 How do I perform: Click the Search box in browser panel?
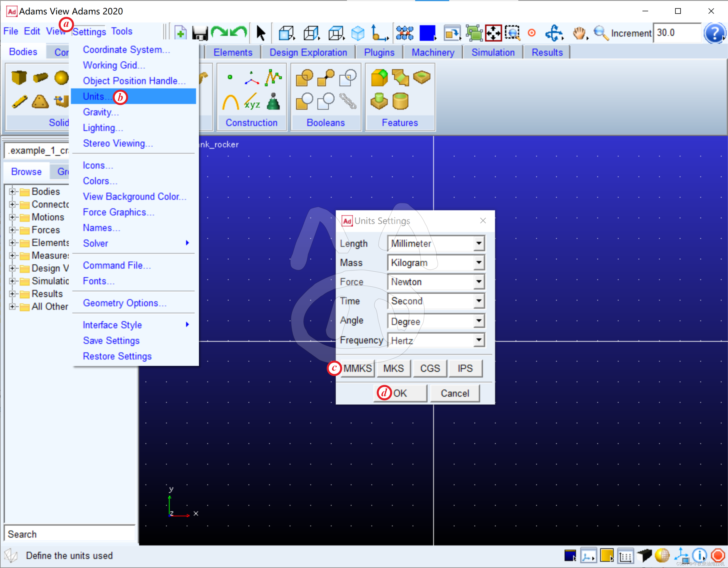pos(70,534)
